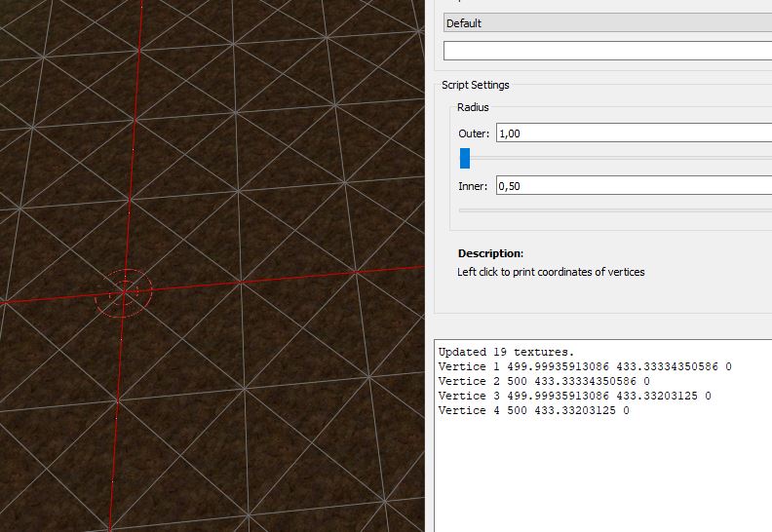Open the Default dropdown
The image size is (772, 532).
[607, 23]
